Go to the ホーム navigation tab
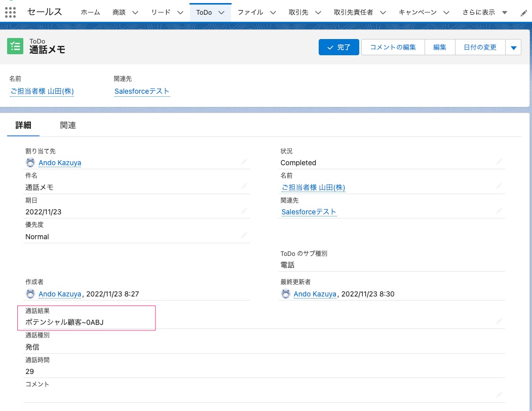 point(90,13)
